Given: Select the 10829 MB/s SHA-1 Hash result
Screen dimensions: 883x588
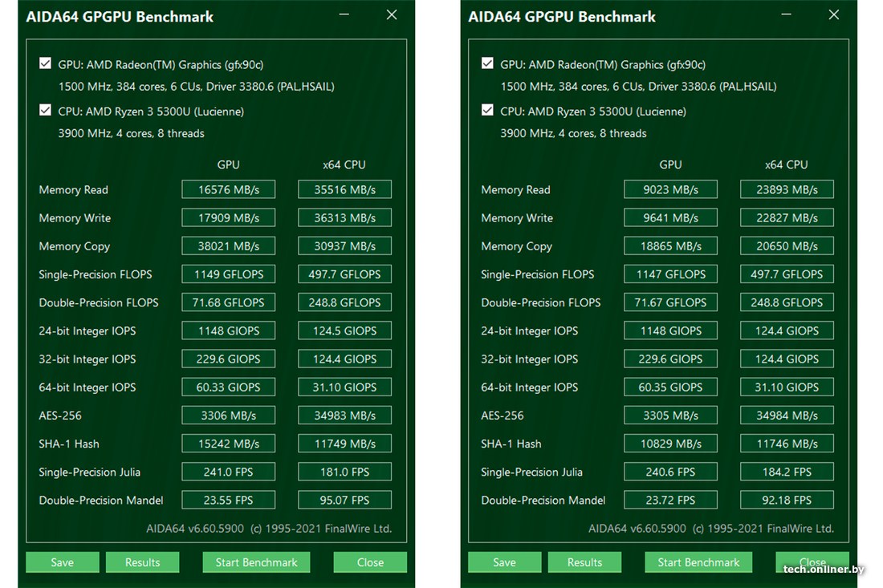Looking at the screenshot, I should (670, 444).
